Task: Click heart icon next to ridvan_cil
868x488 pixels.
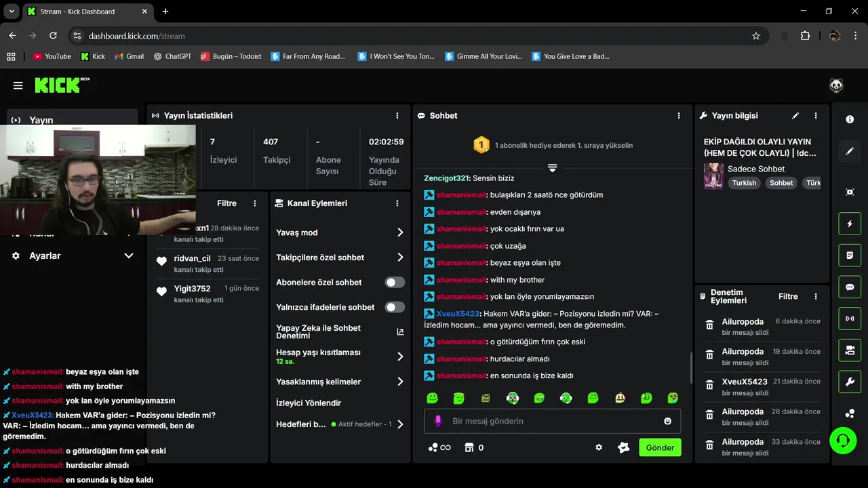Action: coord(161,262)
